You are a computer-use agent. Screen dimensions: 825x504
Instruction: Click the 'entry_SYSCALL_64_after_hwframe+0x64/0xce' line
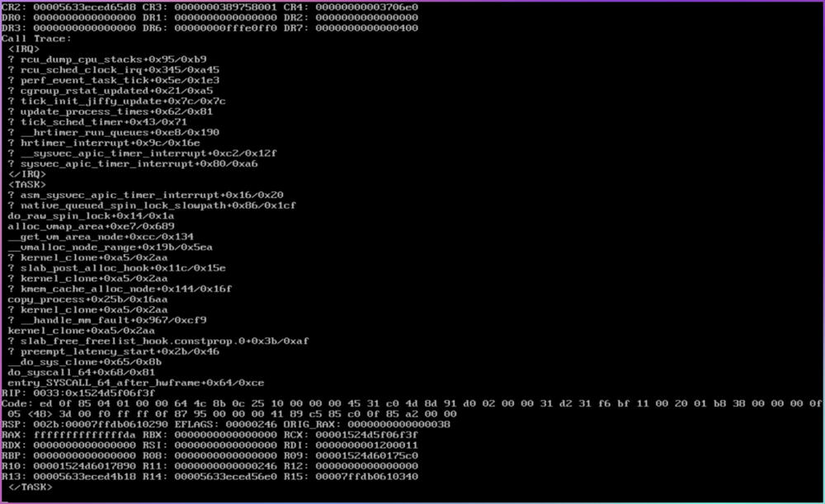[x=136, y=383]
